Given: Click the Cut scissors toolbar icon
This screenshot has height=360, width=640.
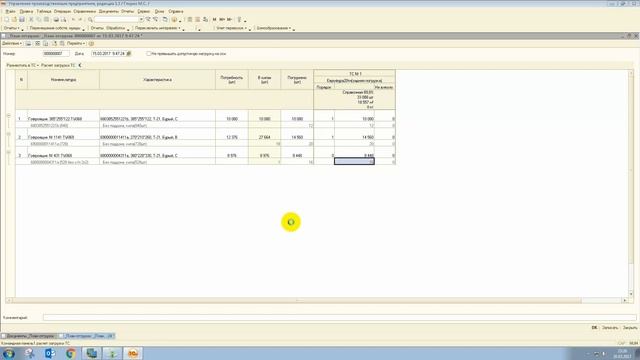Looking at the screenshot, I should 31,20.
